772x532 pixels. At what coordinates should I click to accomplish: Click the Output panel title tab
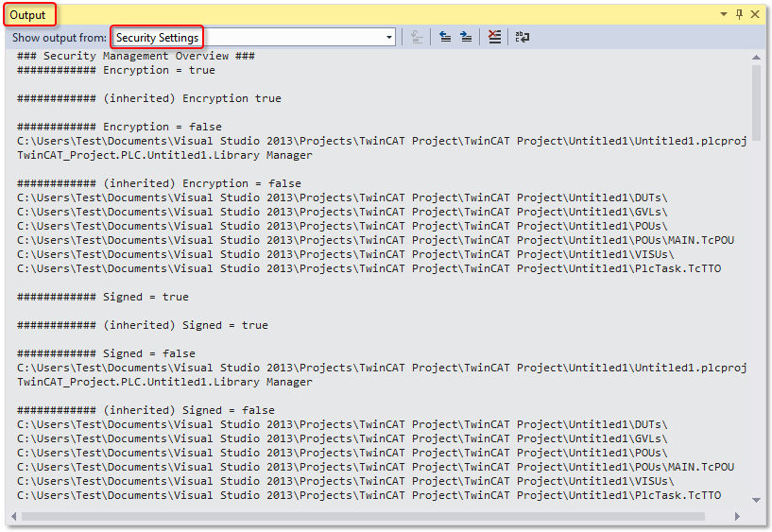point(28,15)
